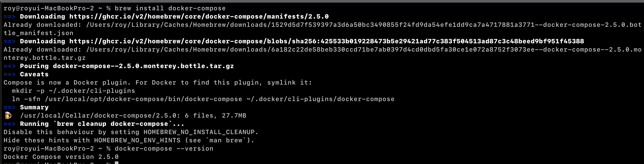This screenshot has width=644, height=164.
Task: Click the ghcr.io manifests/2.5.0 download URL
Action: [x=199, y=17]
